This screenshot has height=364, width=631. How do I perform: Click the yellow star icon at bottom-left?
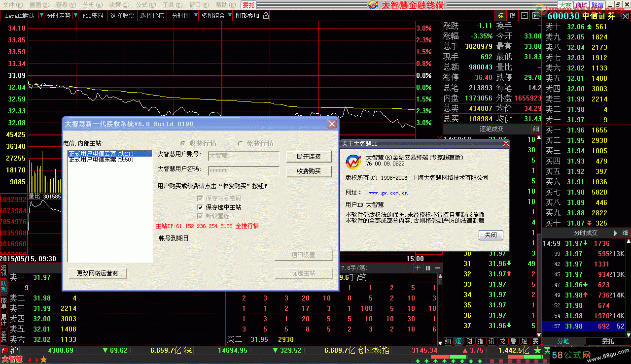[x=43, y=360]
